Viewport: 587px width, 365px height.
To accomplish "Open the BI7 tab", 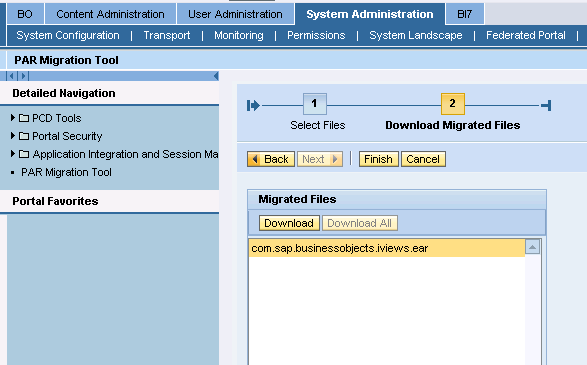I will (x=465, y=14).
